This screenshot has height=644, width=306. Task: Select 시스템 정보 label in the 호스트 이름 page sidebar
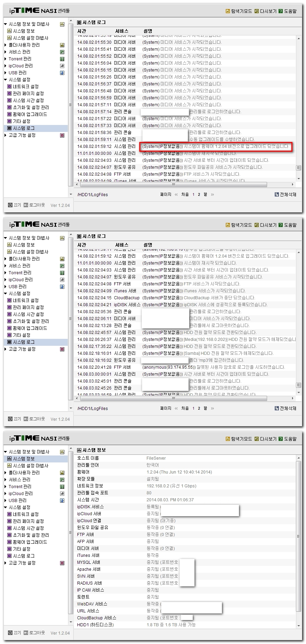pyautogui.click(x=24, y=459)
